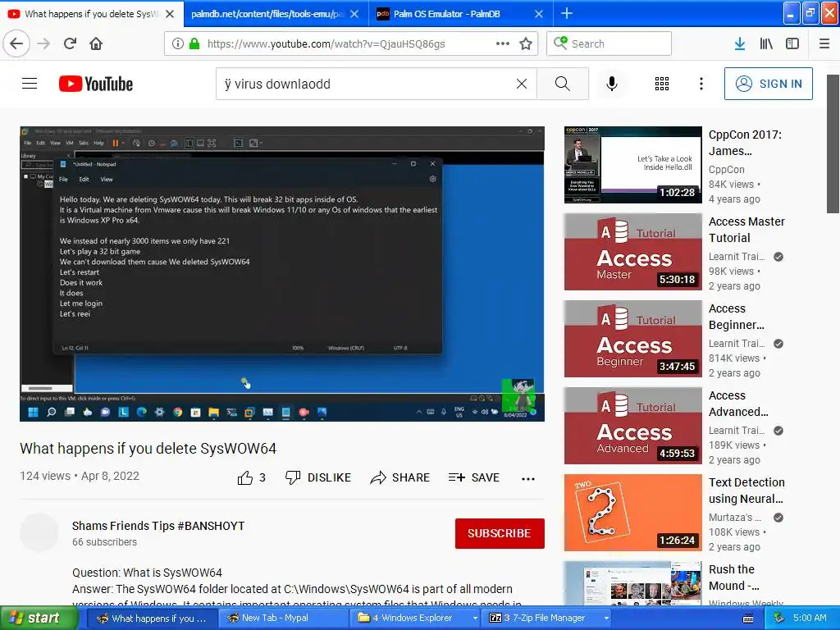The image size is (840, 630).
Task: Open YouTube settings three-dot menu
Action: [x=701, y=84]
